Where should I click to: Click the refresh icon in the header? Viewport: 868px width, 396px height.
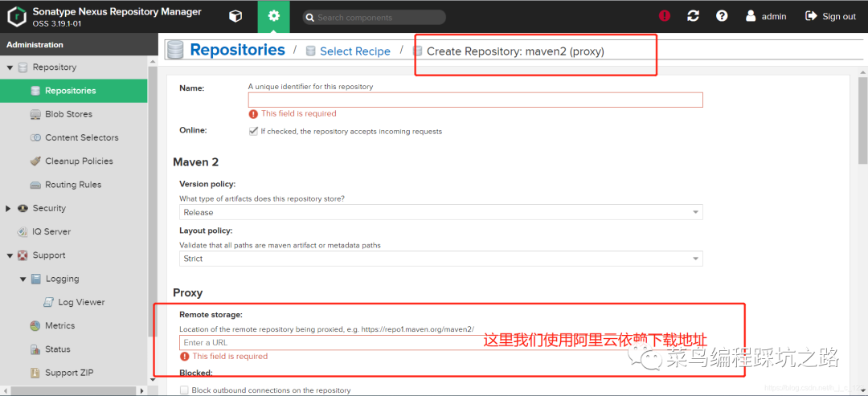[693, 16]
